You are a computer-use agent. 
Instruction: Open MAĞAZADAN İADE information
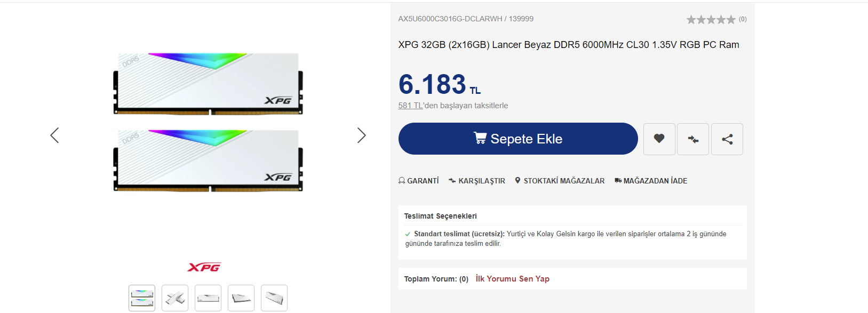651,181
